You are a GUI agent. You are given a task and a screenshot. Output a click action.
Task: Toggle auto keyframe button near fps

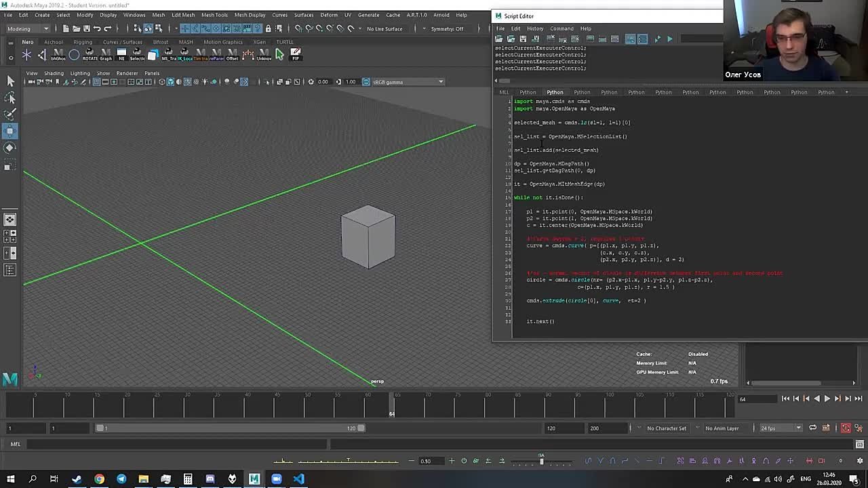[846, 428]
